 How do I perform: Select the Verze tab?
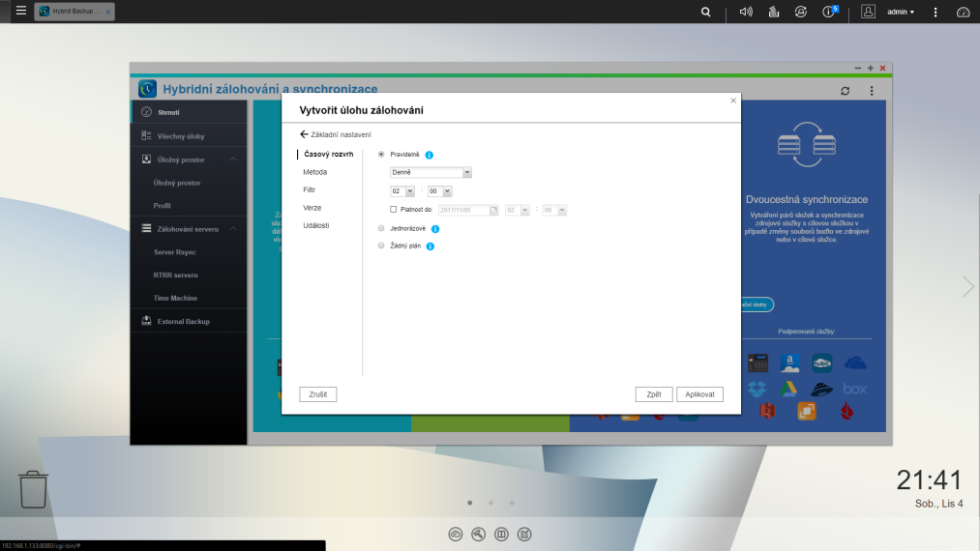tap(312, 208)
